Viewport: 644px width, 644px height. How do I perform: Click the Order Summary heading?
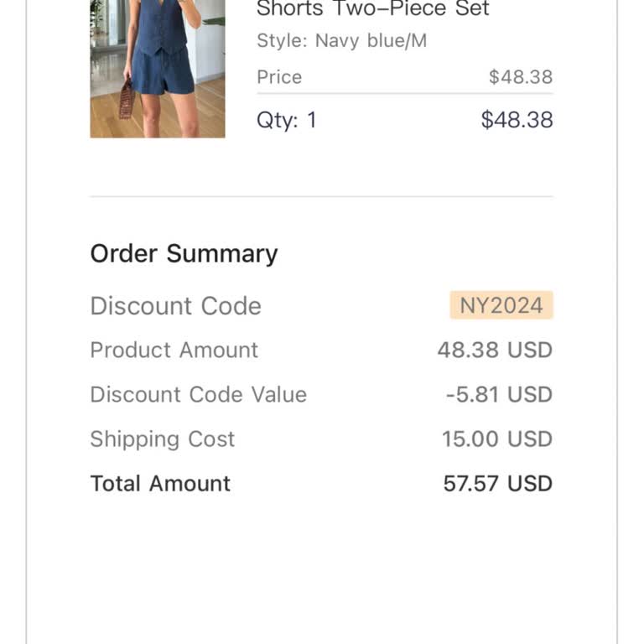pyautogui.click(x=184, y=253)
